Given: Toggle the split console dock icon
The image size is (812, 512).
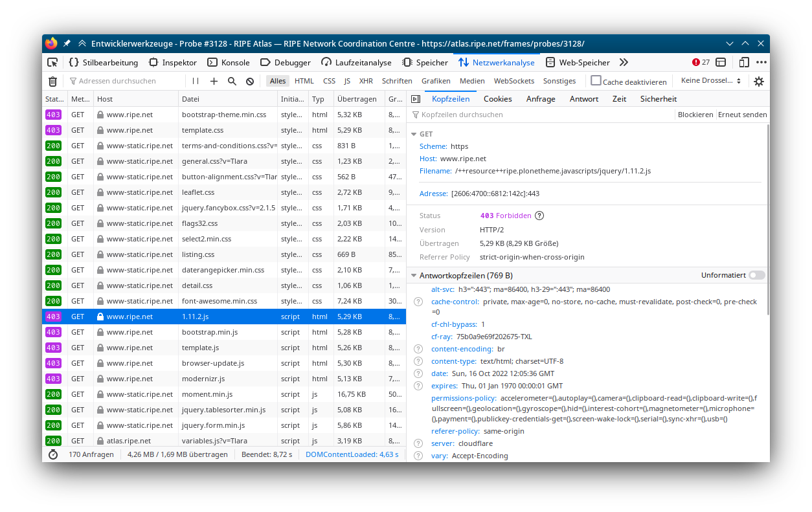Looking at the screenshot, I should coord(721,63).
